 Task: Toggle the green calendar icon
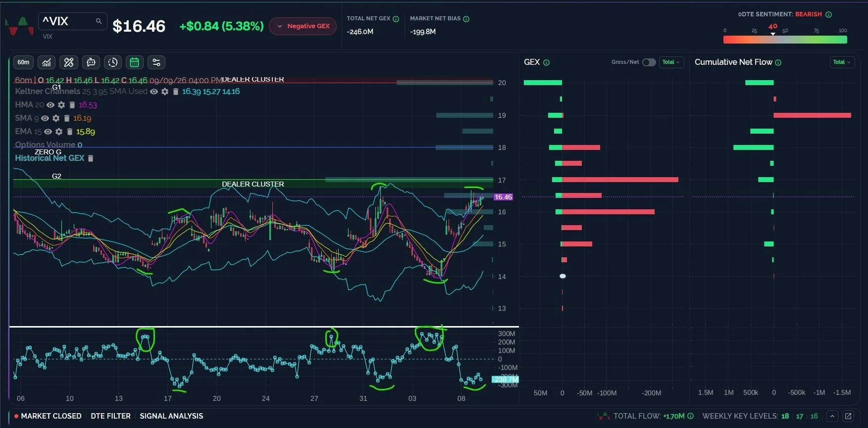click(134, 62)
